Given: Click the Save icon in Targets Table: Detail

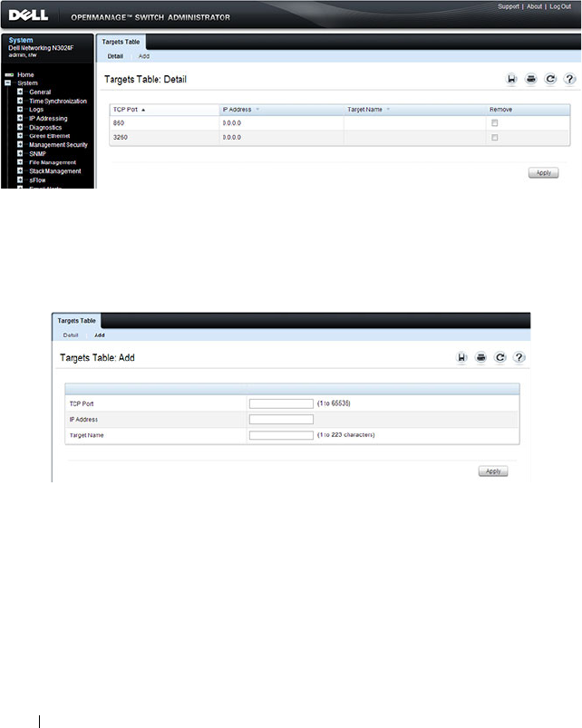Looking at the screenshot, I should 511,79.
